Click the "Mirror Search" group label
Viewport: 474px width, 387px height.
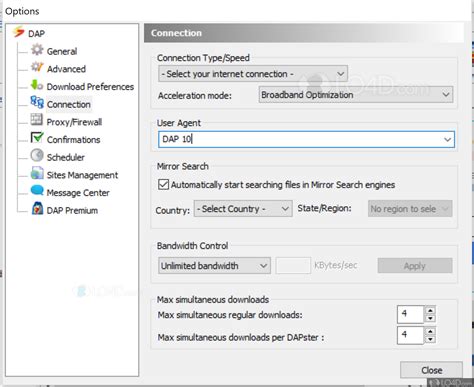pyautogui.click(x=183, y=166)
